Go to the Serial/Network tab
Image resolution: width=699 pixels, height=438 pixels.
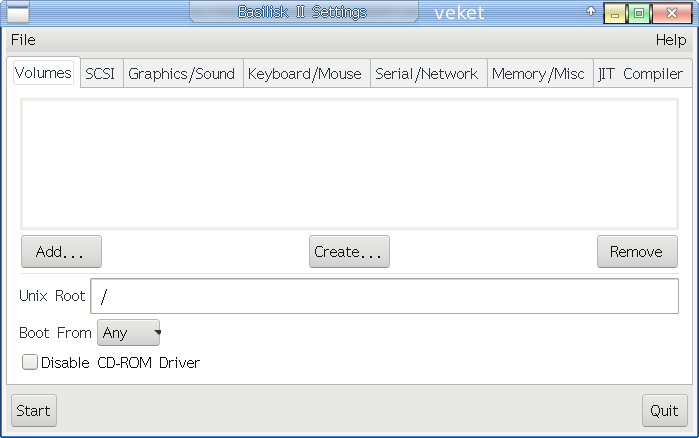(x=427, y=74)
